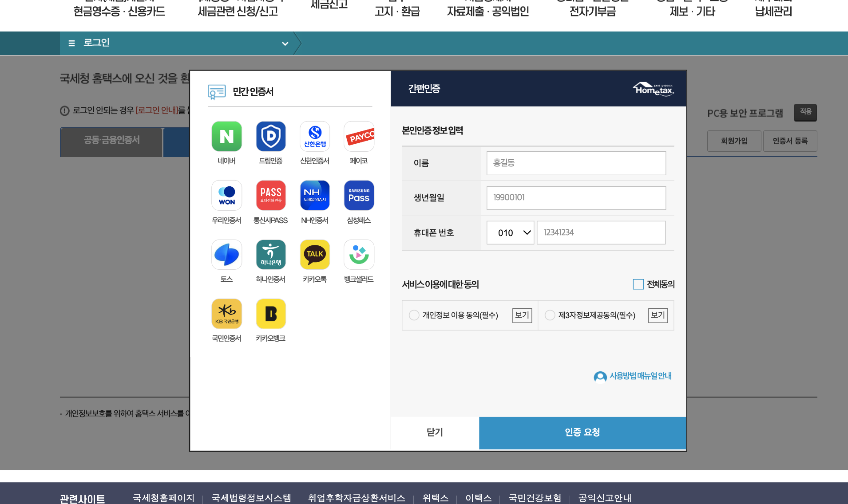Screen dimensions: 848x504
Task: Open 현금영수증·신용카드 top menu
Action: [x=119, y=12]
